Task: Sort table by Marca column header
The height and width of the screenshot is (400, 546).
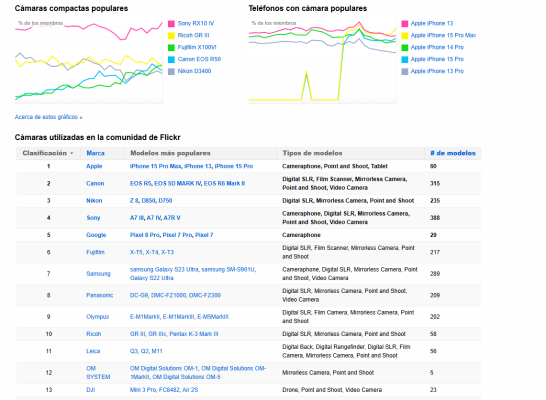Action: [95, 153]
